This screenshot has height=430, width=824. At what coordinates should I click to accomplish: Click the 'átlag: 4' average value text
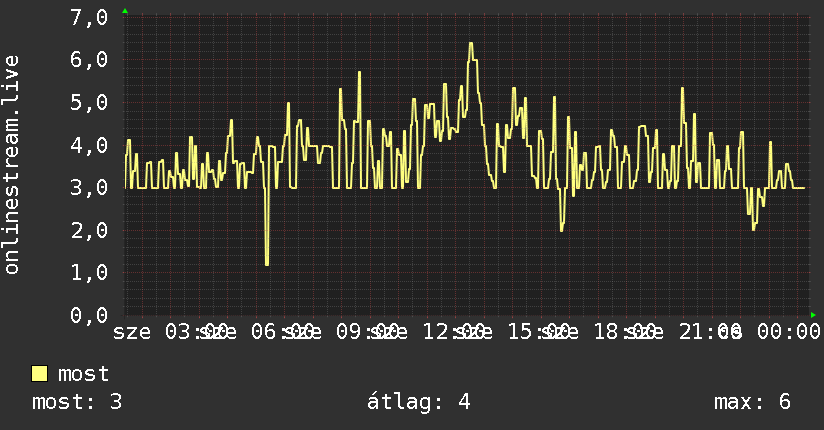click(418, 403)
